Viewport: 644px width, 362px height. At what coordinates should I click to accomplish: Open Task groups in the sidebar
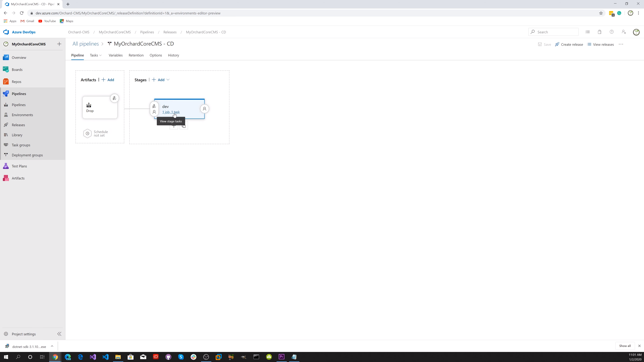coord(21,145)
